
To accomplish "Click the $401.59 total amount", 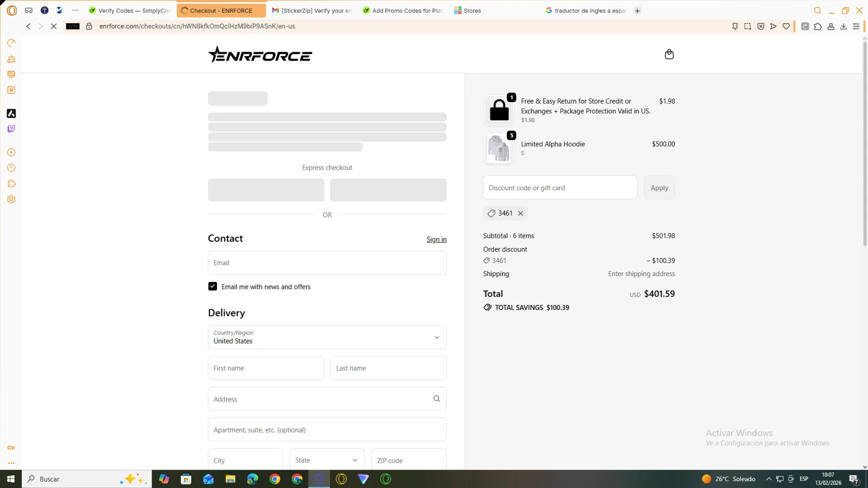I will click(659, 294).
